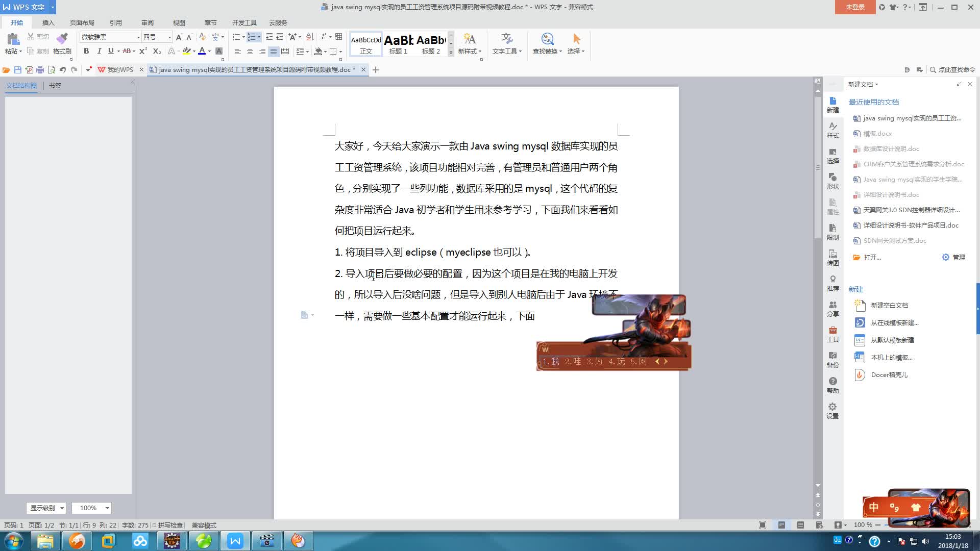Click the 未登录 login button
The width and height of the screenshot is (980, 551).
(854, 8)
